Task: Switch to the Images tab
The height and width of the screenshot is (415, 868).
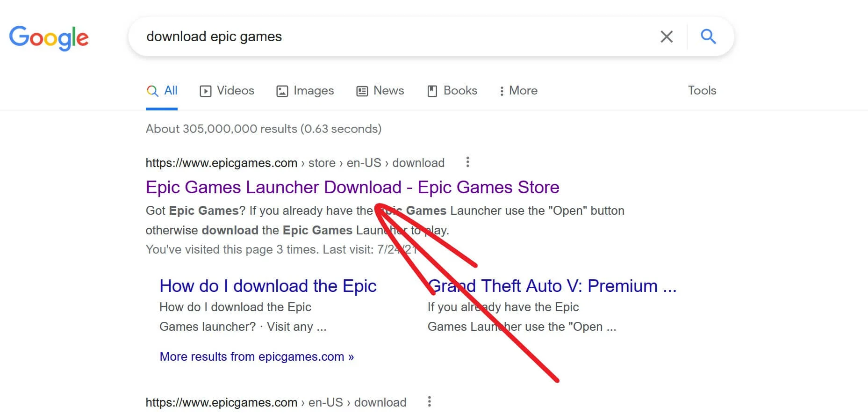Action: (305, 91)
